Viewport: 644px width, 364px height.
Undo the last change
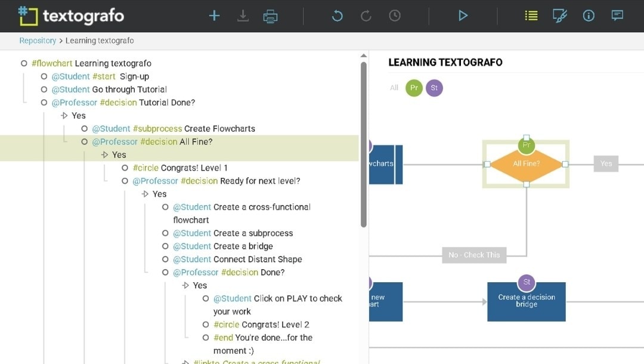click(337, 16)
